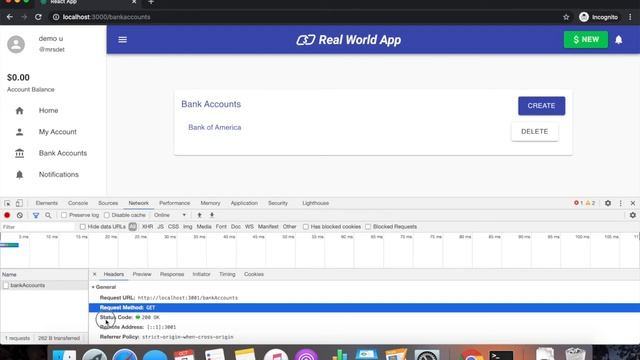The image size is (640, 360).
Task: Delete the Bank of America account
Action: pos(535,131)
